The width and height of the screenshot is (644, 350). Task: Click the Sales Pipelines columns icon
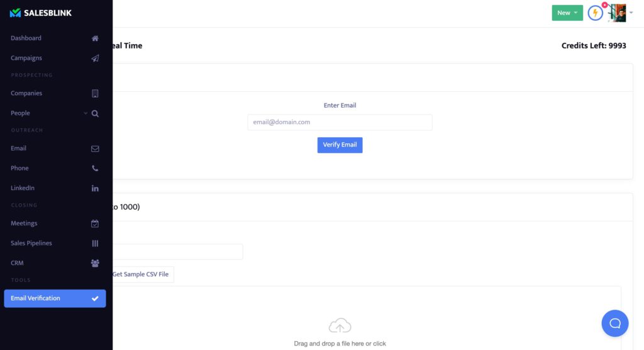click(x=95, y=244)
